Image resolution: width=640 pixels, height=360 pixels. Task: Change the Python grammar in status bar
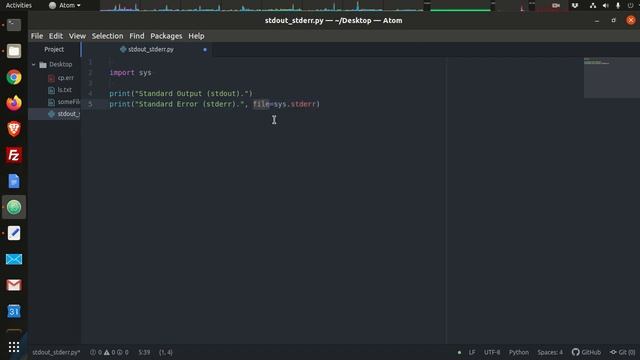[519, 352]
